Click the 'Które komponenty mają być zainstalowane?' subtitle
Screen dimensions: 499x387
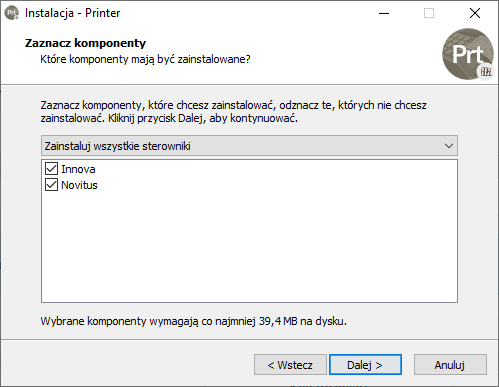(145, 59)
